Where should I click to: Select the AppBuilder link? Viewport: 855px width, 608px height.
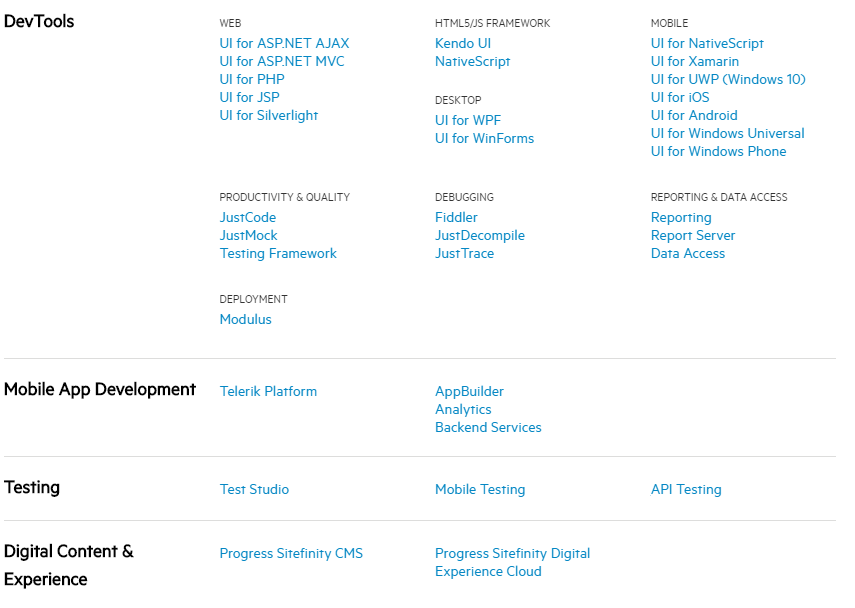pos(469,392)
